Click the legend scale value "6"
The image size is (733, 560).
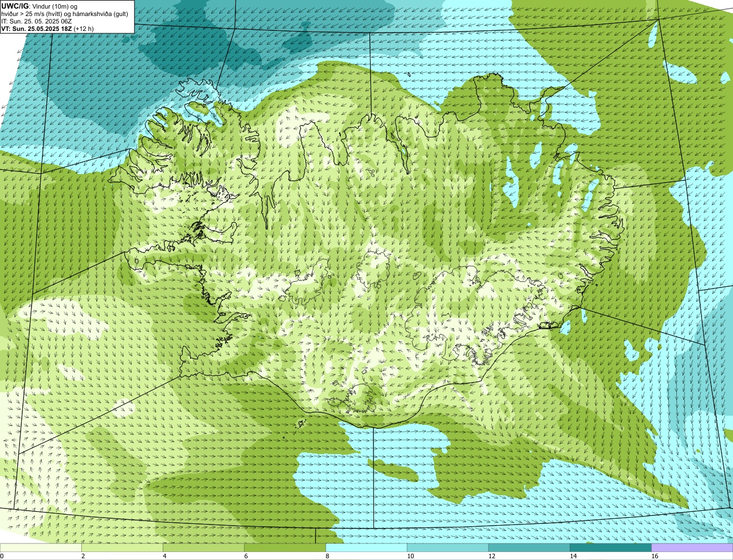click(x=246, y=556)
